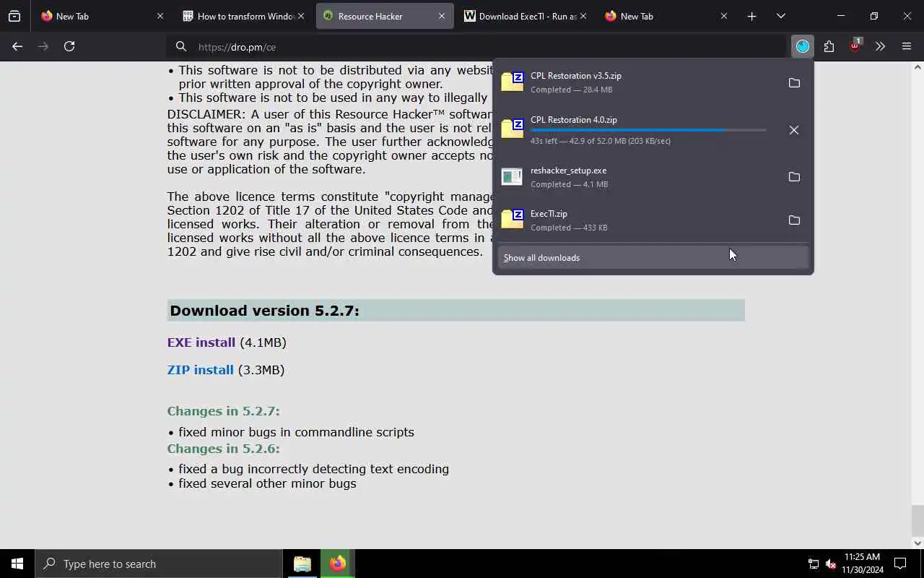Click the Firefox taskbar icon
This screenshot has height=578, width=924.
click(x=337, y=564)
